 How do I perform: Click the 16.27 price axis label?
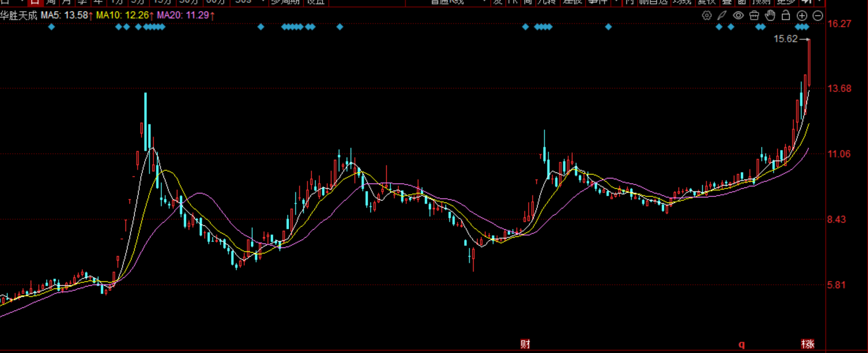(x=840, y=24)
